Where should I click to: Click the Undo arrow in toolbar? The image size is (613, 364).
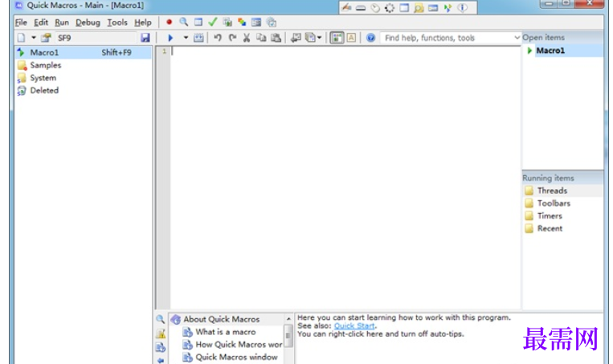[x=218, y=38]
